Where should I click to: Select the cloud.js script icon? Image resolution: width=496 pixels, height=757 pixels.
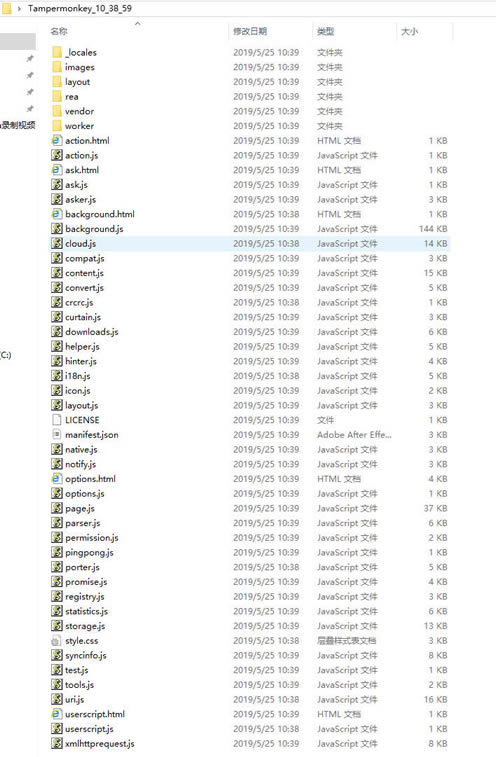[x=57, y=243]
